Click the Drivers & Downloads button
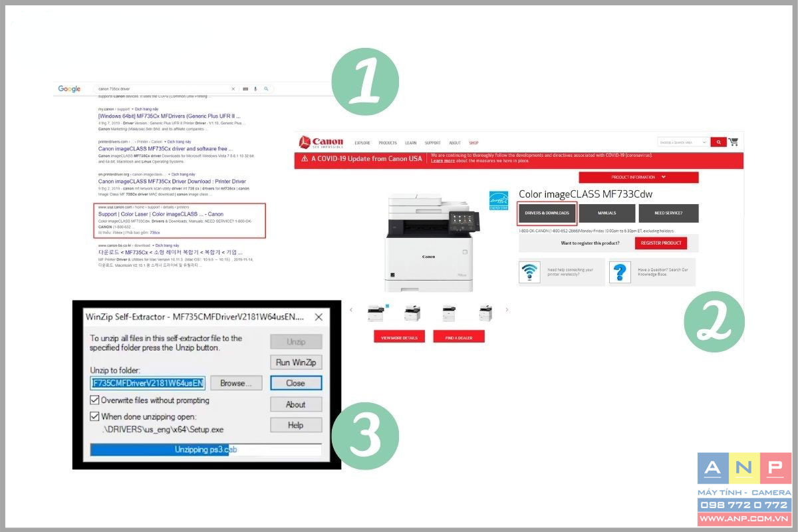 tap(547, 213)
